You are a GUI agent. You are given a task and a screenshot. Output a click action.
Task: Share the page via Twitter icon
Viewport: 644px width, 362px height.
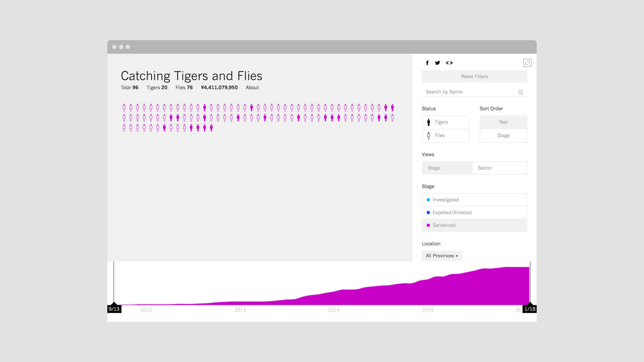(x=437, y=63)
